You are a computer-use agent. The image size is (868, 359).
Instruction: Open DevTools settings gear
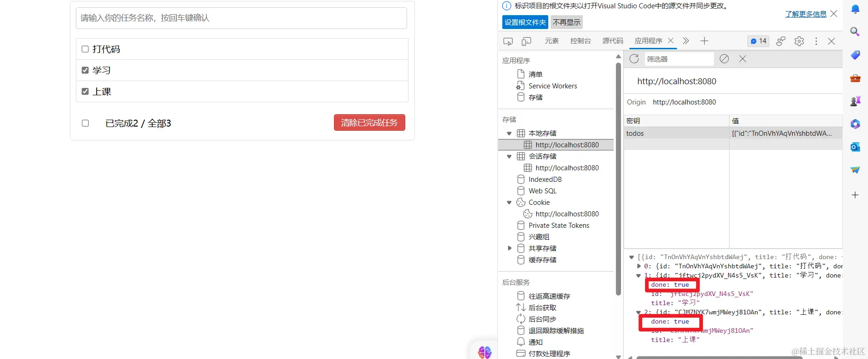(x=799, y=41)
